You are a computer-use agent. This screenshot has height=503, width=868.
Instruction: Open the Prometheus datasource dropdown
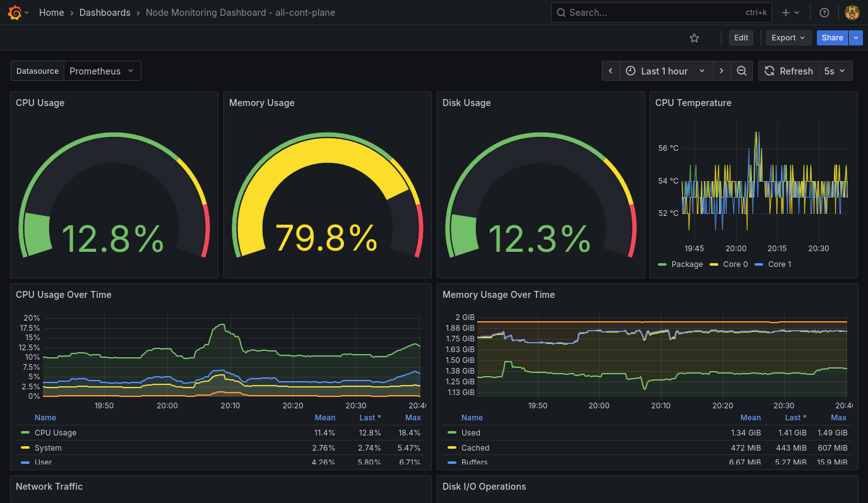pos(102,71)
